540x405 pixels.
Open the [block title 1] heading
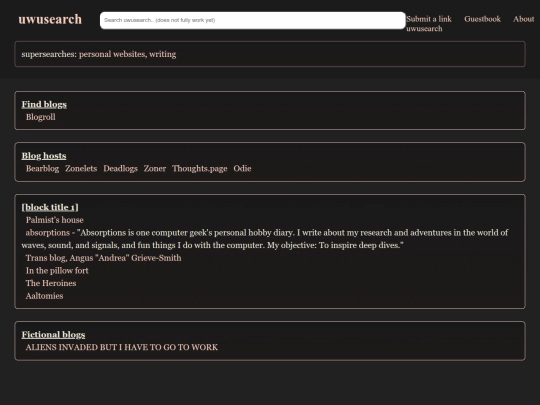(x=50, y=207)
